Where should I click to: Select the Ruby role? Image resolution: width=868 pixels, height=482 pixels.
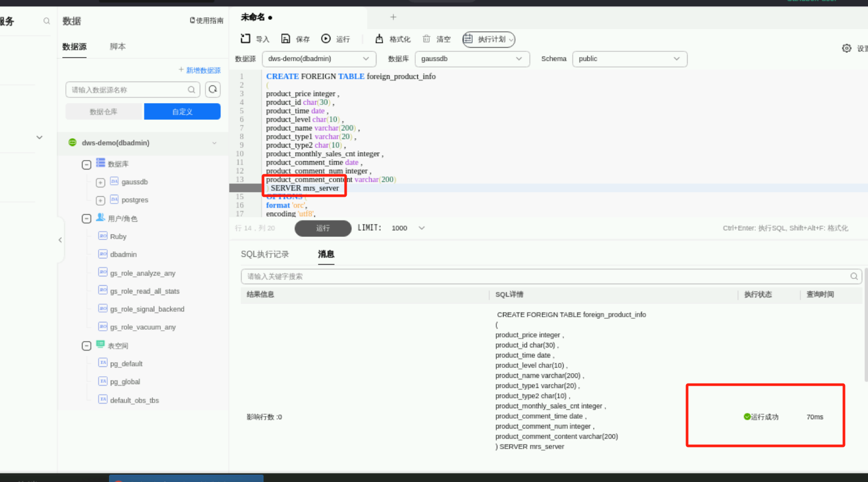(118, 237)
